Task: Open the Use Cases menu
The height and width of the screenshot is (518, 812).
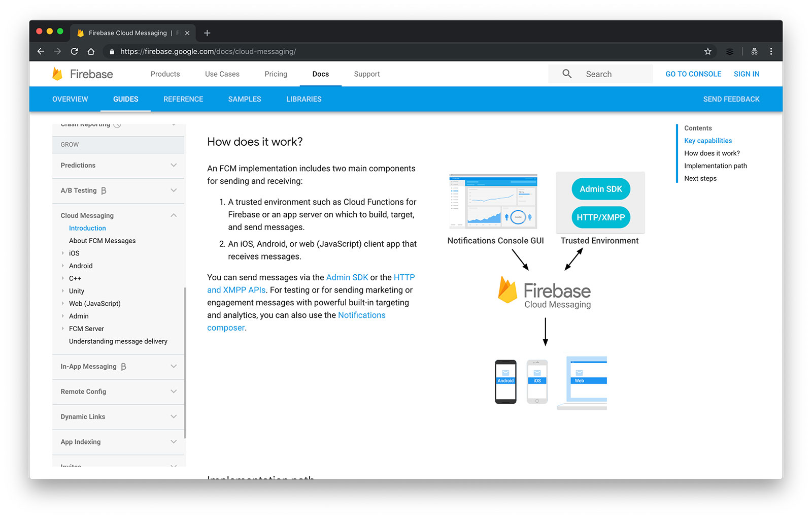Action: [222, 74]
